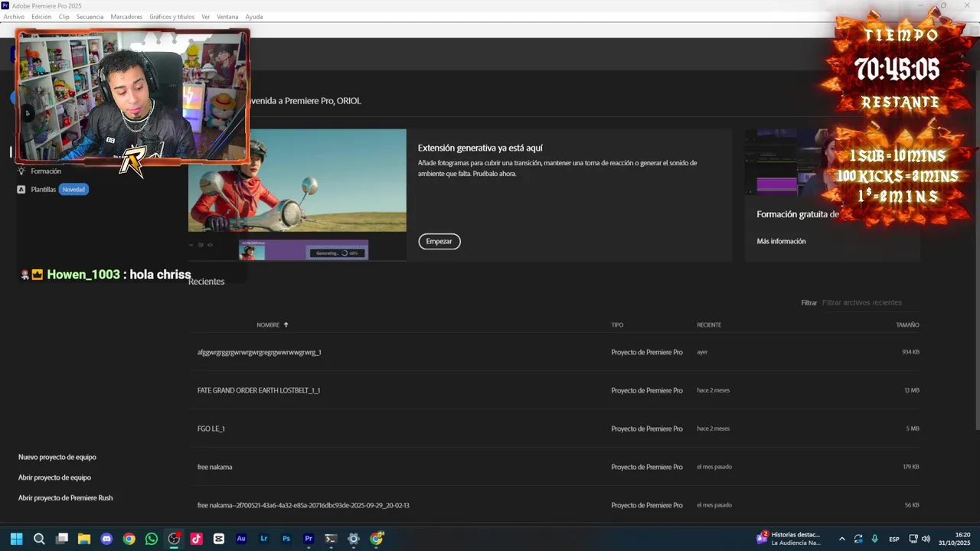The image size is (980, 551).
Task: Open Adobe Lightroom from the taskbar
Action: click(x=263, y=539)
